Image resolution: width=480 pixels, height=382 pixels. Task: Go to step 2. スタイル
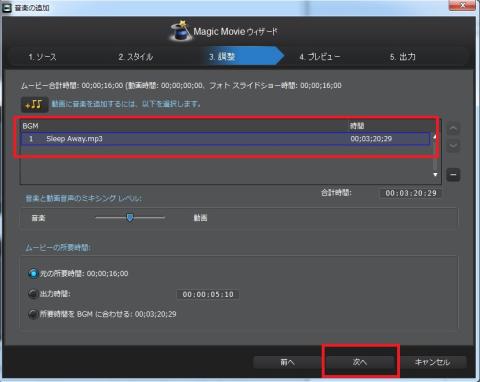tap(135, 57)
